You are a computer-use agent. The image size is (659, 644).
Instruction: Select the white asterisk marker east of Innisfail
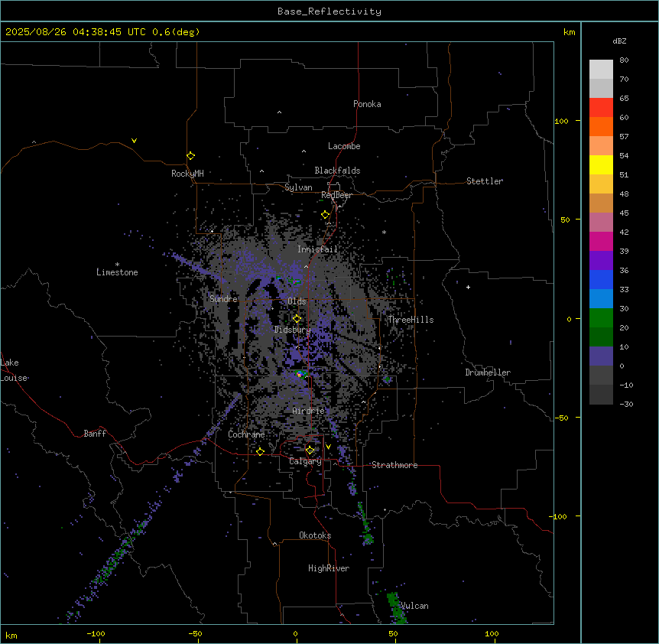pos(384,232)
